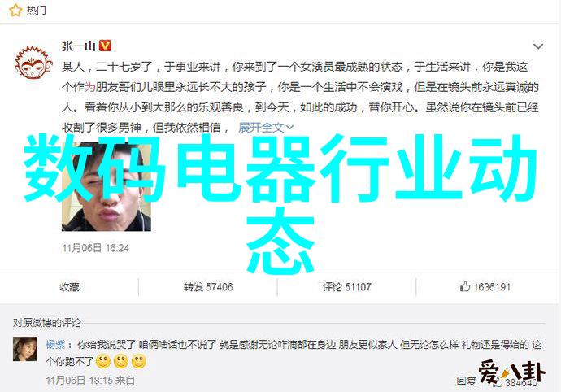Open the post timestamp 11月06日 16:24

click(95, 248)
